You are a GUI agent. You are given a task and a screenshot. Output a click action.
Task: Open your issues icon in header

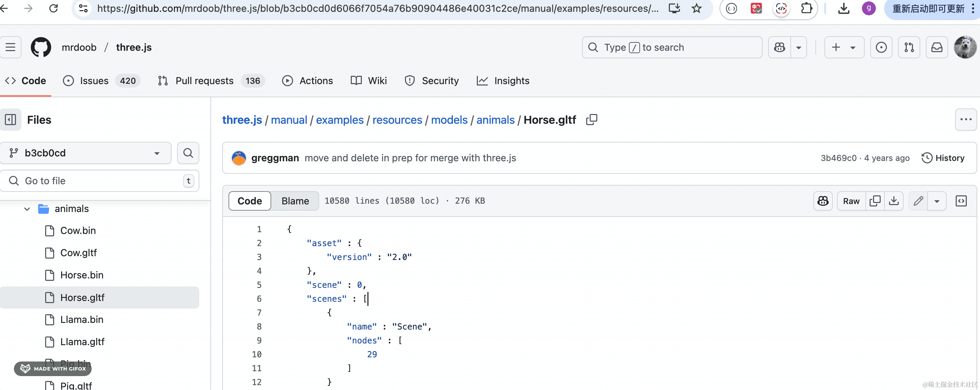(x=881, y=47)
